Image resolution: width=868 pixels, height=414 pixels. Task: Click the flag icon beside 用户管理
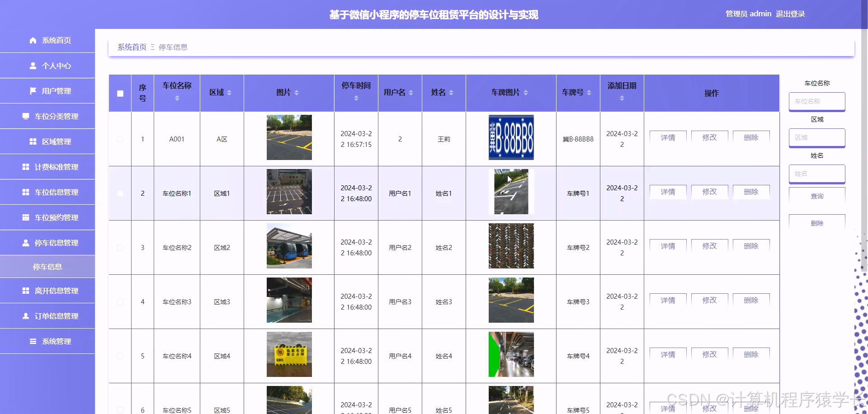point(33,91)
